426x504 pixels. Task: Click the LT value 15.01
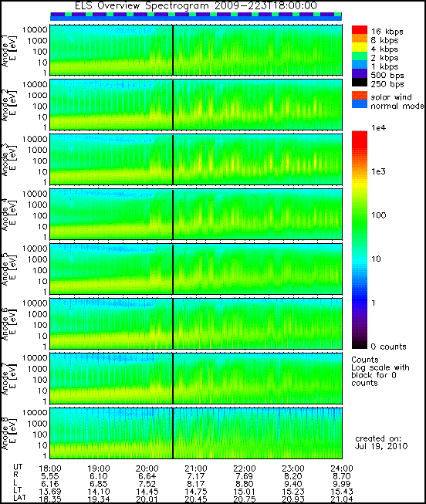pyautogui.click(x=245, y=492)
